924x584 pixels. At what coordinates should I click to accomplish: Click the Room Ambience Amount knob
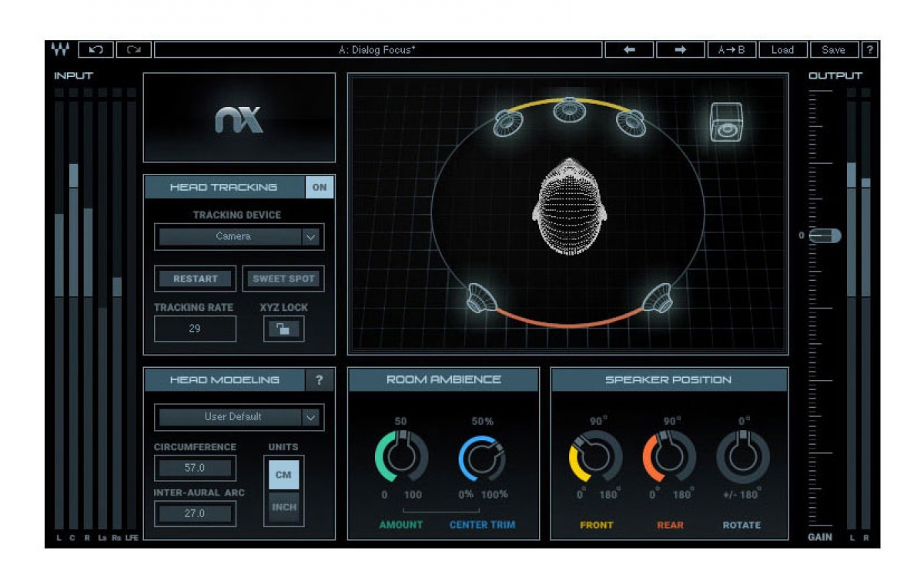[x=401, y=458]
